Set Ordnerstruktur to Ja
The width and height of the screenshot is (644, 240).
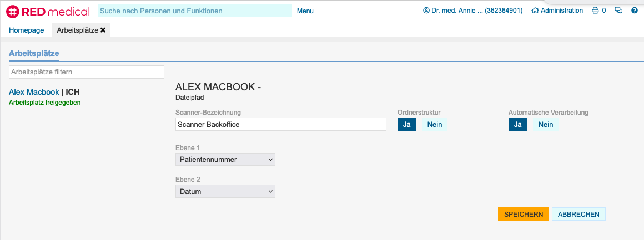(x=406, y=124)
